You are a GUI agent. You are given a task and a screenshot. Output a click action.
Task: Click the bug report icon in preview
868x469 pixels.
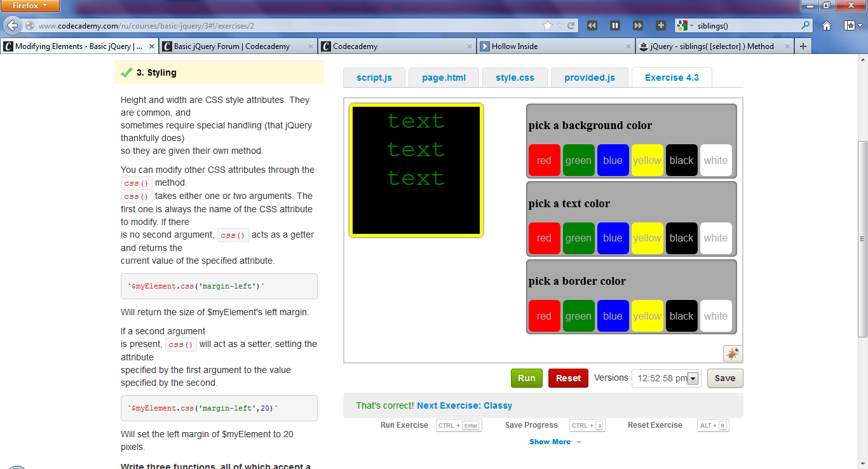click(x=733, y=354)
